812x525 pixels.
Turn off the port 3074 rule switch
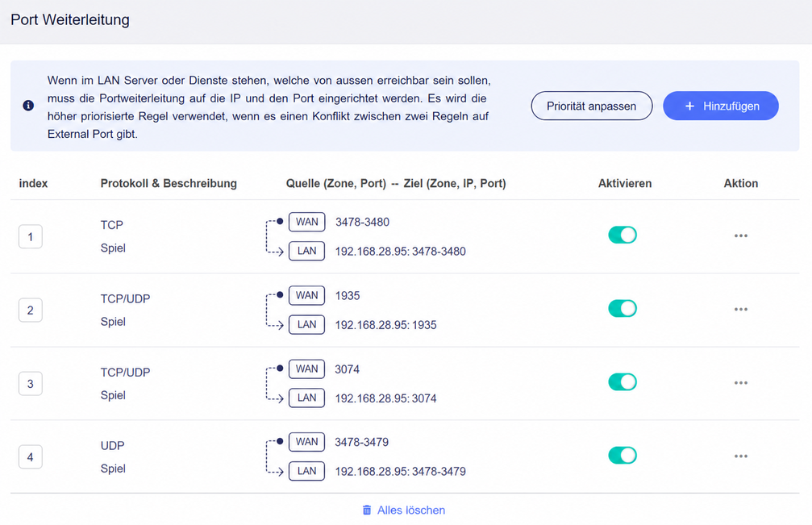tap(622, 382)
